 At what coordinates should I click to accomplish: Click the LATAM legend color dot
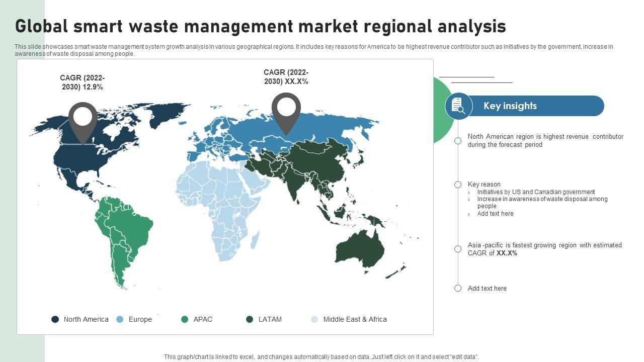coord(250,319)
